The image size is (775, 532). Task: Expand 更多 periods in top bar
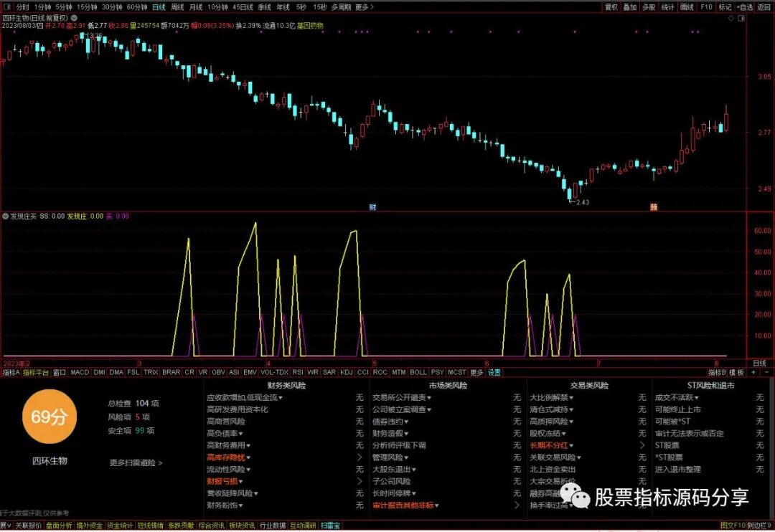365,7
